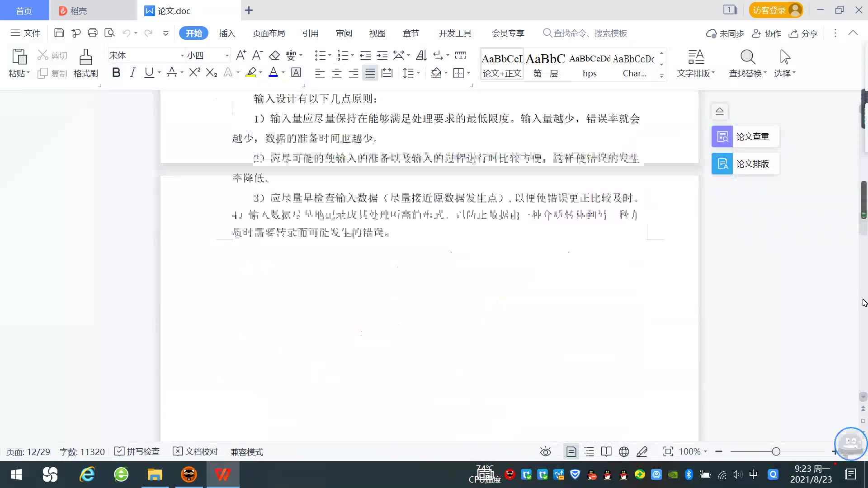The image size is (868, 488).
Task: Click the 访客登录 login button
Action: [775, 10]
